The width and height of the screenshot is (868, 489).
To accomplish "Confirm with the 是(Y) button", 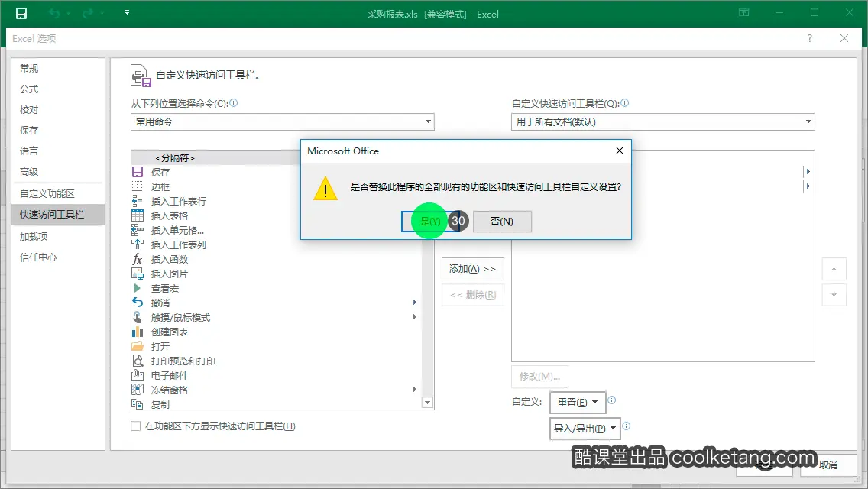I will coord(430,221).
